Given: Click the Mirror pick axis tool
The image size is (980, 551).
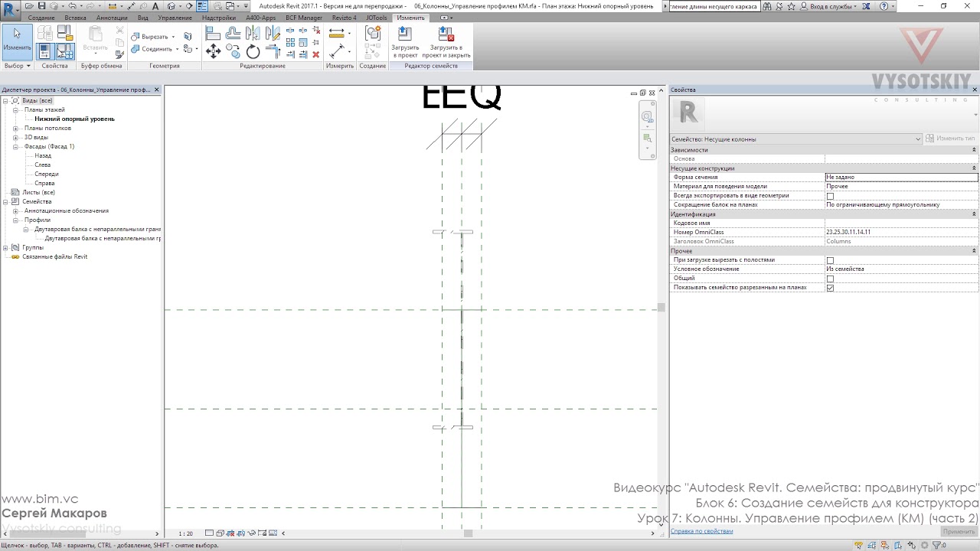Looking at the screenshot, I should tap(253, 34).
